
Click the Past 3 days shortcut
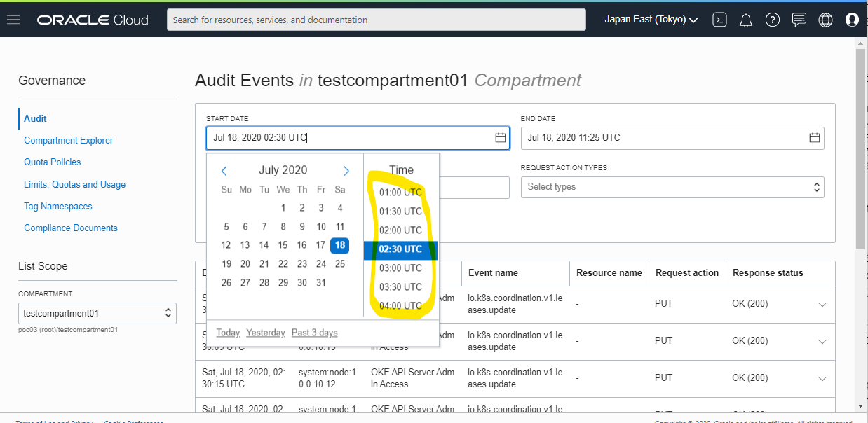(x=314, y=333)
